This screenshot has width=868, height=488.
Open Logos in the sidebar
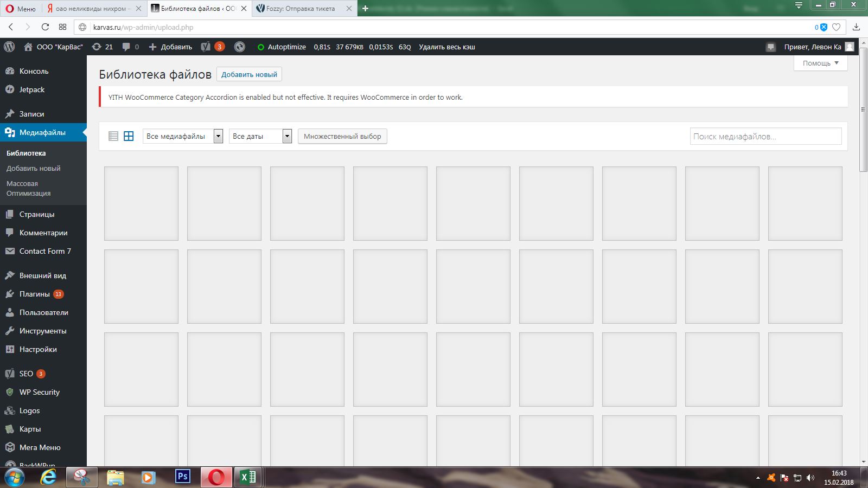(43, 410)
